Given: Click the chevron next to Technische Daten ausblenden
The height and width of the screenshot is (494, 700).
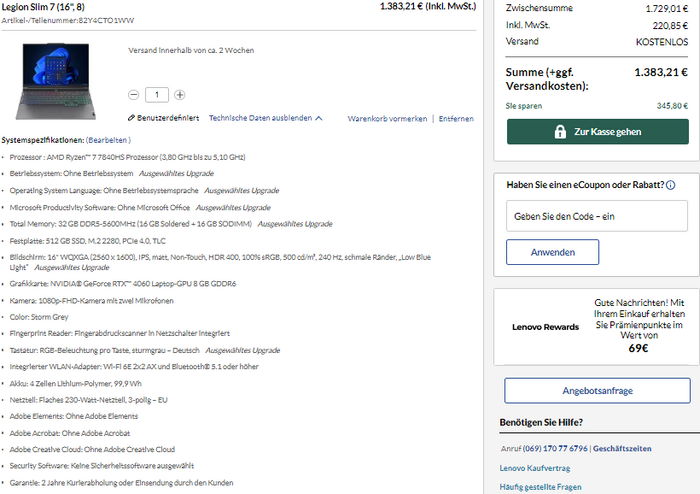Looking at the screenshot, I should click(319, 118).
